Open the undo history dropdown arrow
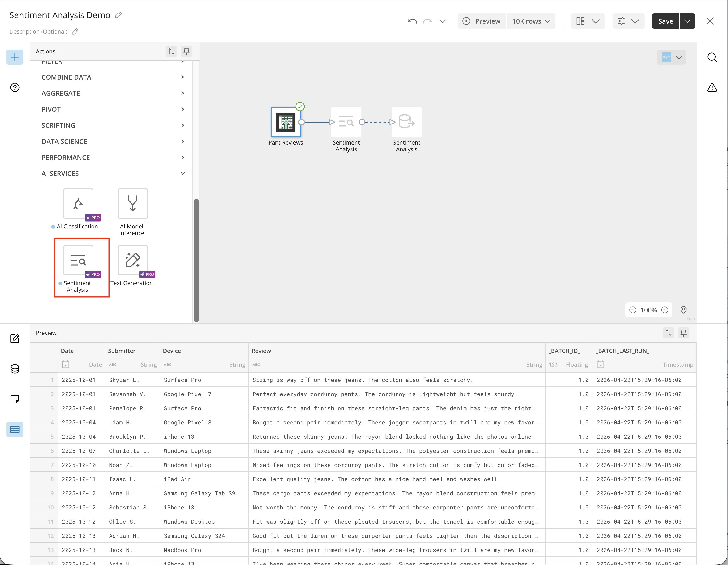Image resolution: width=728 pixels, height=565 pixels. (x=443, y=21)
